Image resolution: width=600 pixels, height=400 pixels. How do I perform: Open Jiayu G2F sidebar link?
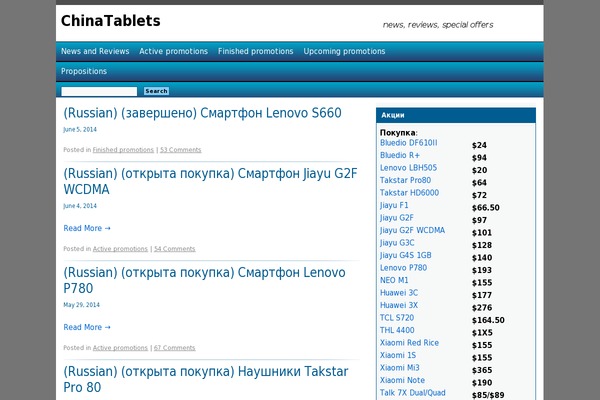pos(396,218)
